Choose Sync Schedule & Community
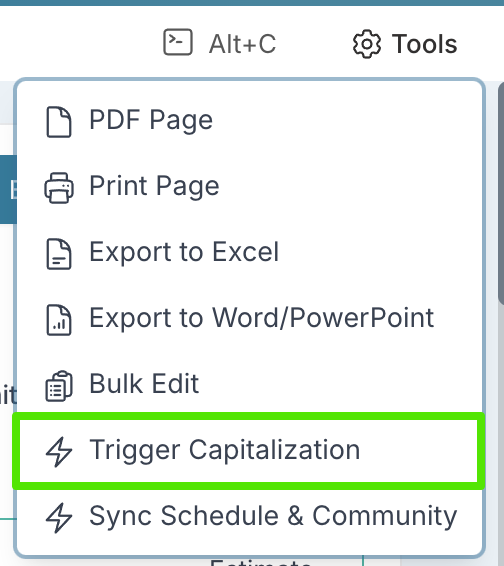This screenshot has height=566, width=504. click(x=249, y=518)
